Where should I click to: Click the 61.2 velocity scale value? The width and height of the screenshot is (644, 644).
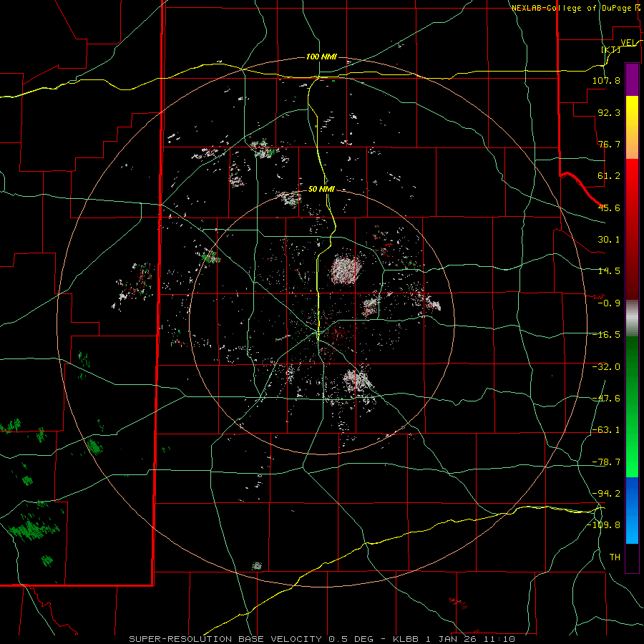(609, 176)
